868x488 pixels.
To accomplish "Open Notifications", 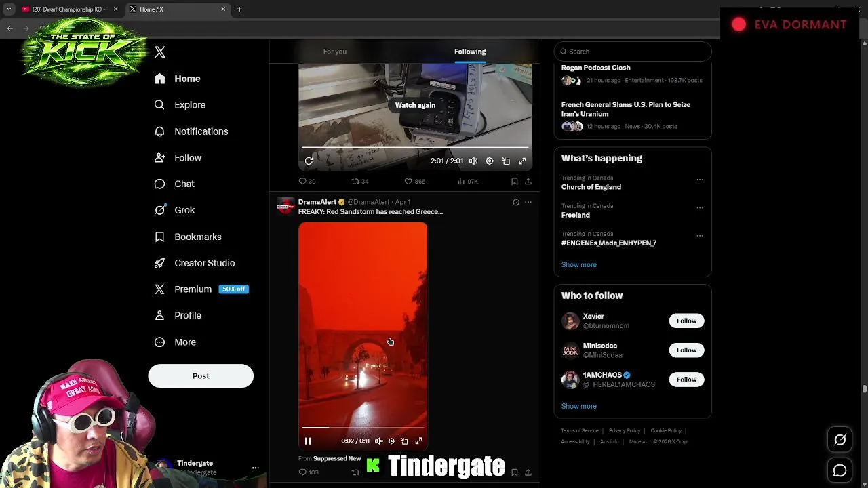I will point(191,131).
